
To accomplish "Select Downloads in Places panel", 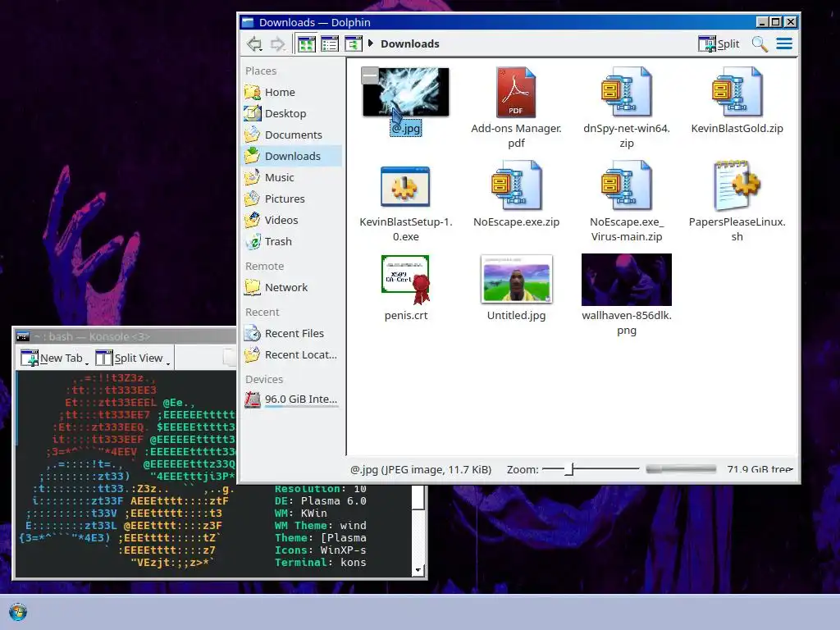I will (x=293, y=156).
